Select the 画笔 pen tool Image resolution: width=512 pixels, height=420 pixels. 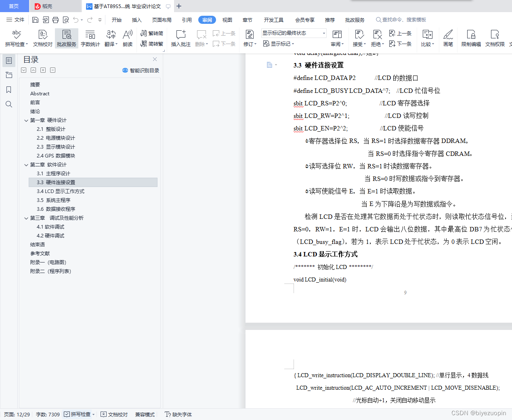pyautogui.click(x=448, y=38)
